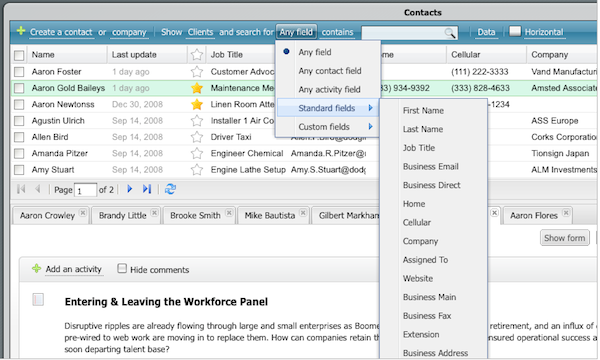Star the Amanda Pitzer contact
The height and width of the screenshot is (360, 600).
[197, 153]
